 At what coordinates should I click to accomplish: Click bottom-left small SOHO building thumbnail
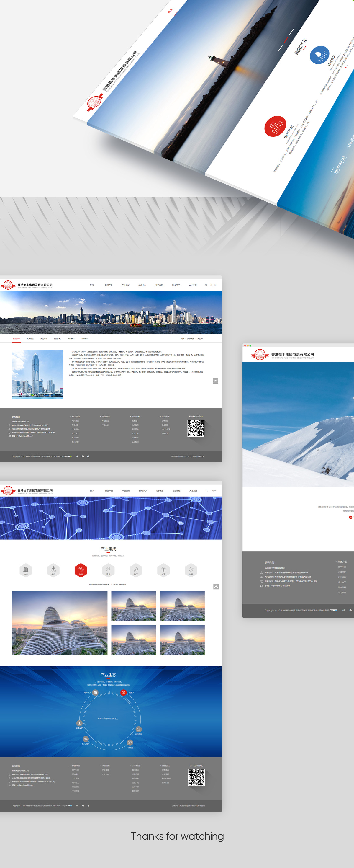(134, 640)
